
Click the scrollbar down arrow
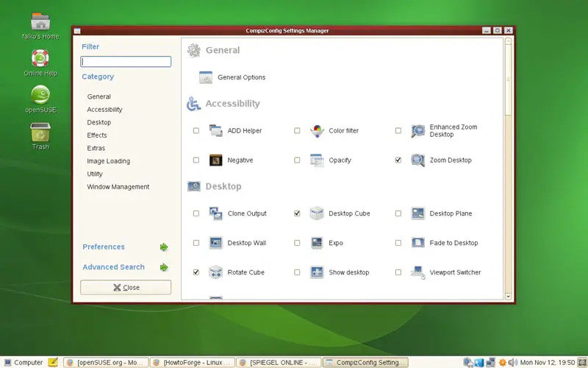(x=508, y=297)
